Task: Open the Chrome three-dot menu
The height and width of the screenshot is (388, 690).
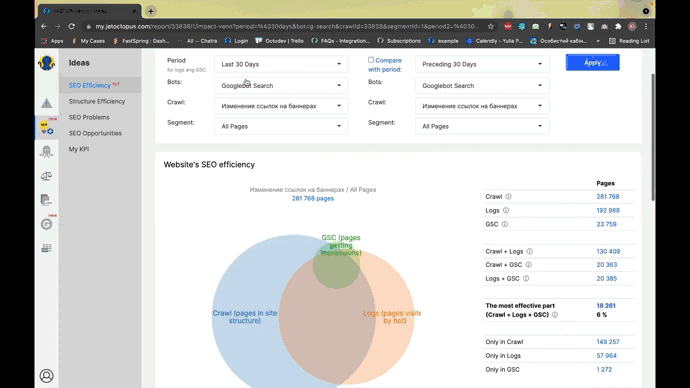Action: coord(646,26)
